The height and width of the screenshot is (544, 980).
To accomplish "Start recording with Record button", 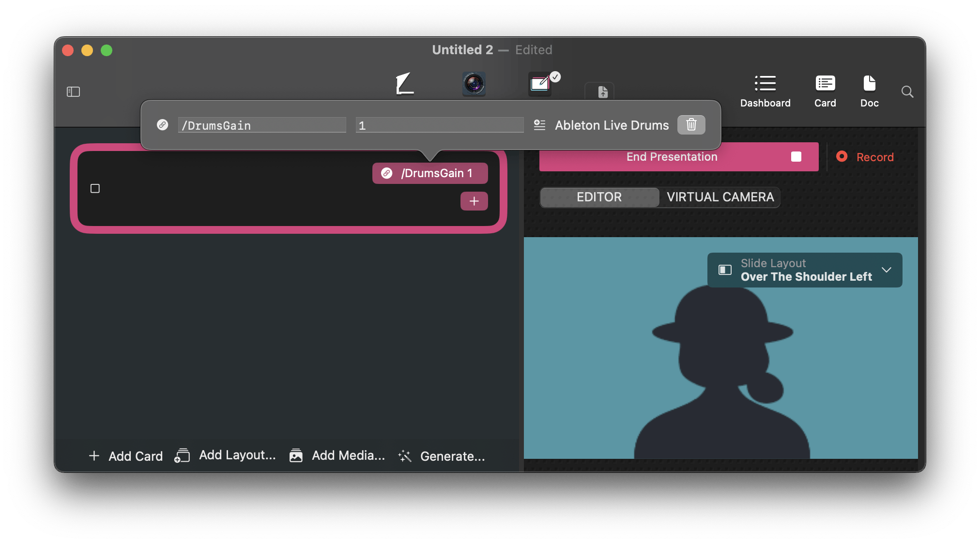I will point(865,157).
